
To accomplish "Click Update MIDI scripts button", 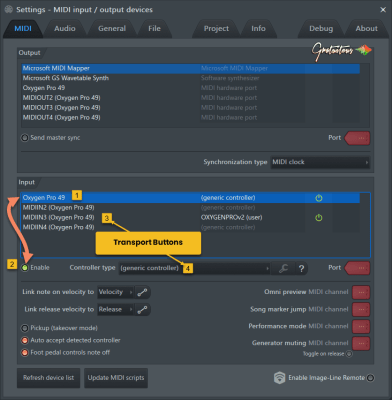I will pyautogui.click(x=116, y=378).
